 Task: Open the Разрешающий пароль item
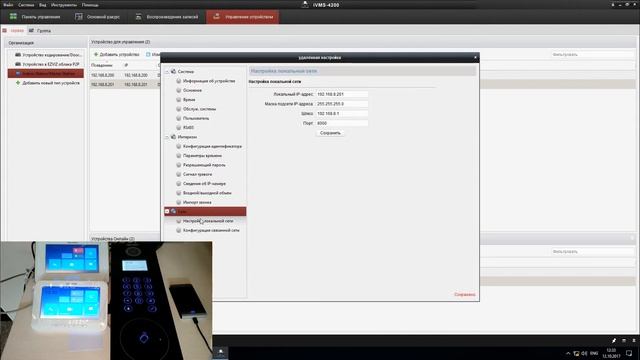pos(204,165)
